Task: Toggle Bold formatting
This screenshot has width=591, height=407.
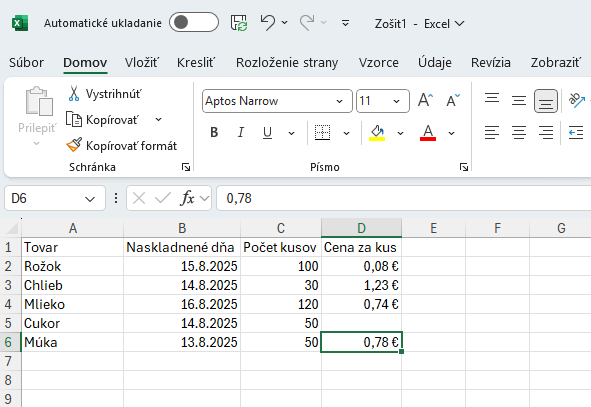Action: coord(214,132)
